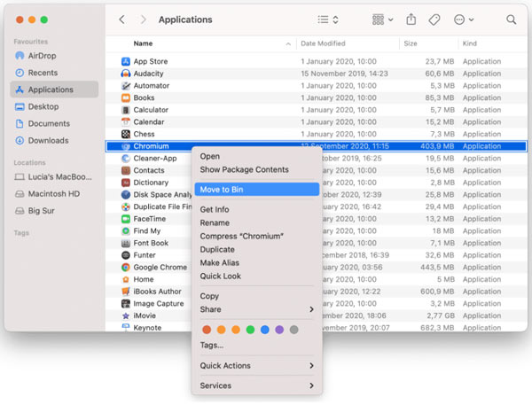
Task: Select the Funter row
Action: (x=317, y=255)
